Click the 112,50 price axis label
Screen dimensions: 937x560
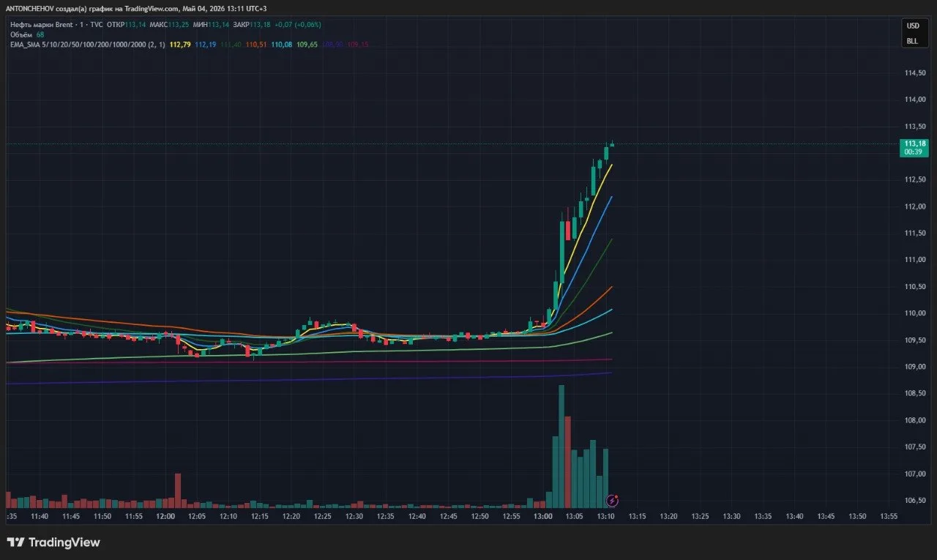click(x=916, y=180)
